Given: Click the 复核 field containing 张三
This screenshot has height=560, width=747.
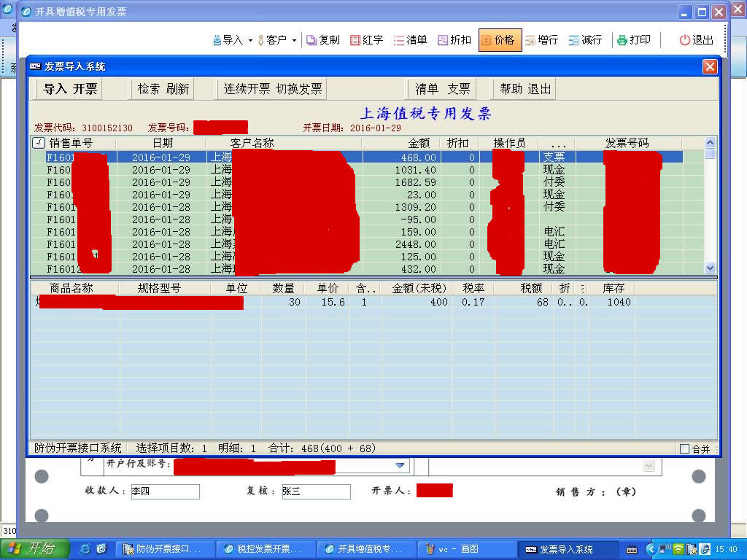Looking at the screenshot, I should pos(316,491).
